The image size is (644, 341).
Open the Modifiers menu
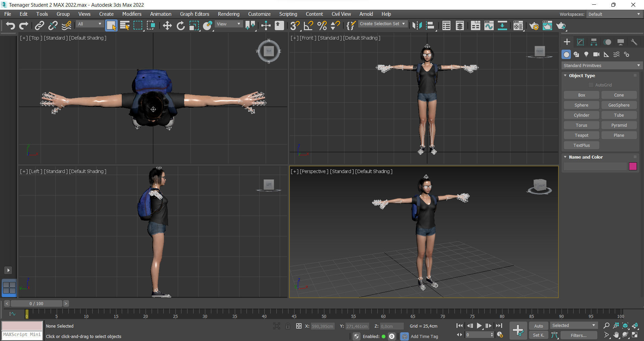click(x=132, y=14)
